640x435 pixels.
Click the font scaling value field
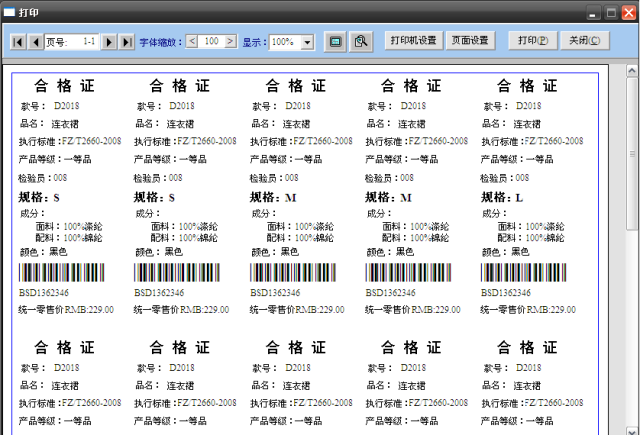coord(211,42)
